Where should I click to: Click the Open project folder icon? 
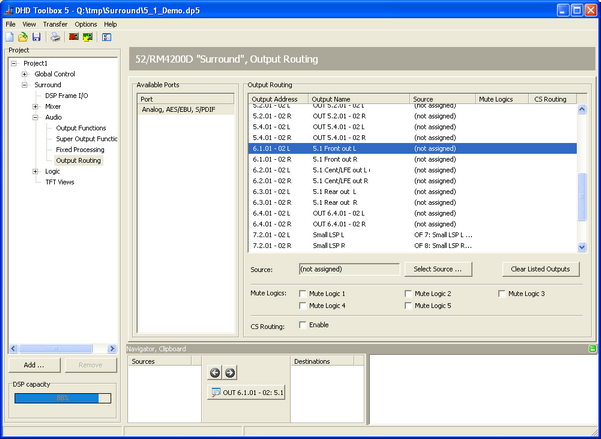22,37
